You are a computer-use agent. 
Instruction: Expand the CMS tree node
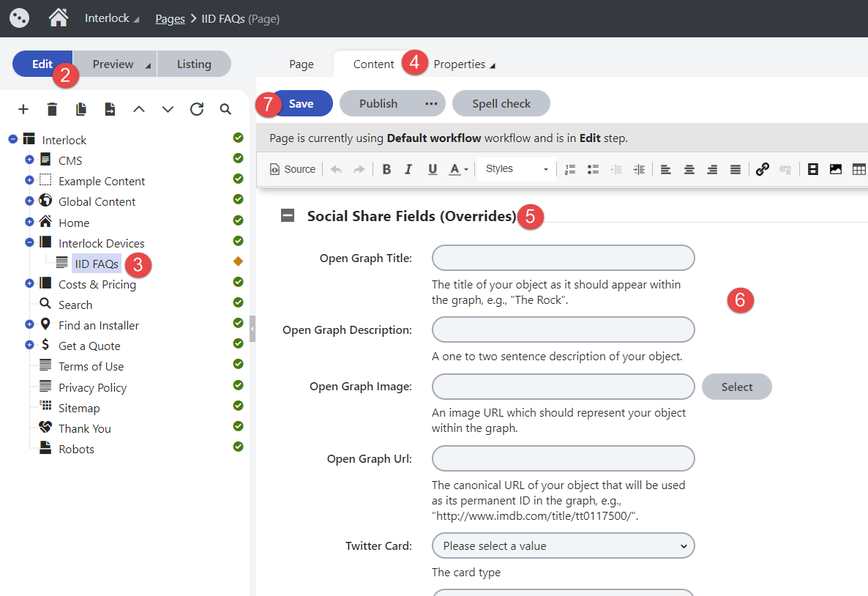30,160
